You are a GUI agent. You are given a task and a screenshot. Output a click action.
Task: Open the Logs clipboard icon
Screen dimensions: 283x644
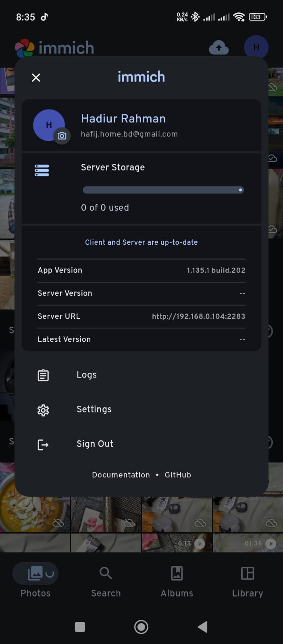point(43,375)
